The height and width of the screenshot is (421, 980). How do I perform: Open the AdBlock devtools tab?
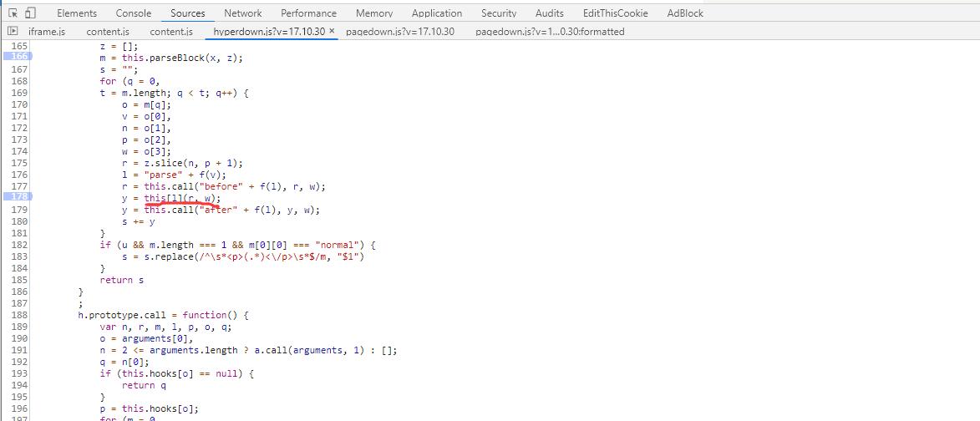685,13
